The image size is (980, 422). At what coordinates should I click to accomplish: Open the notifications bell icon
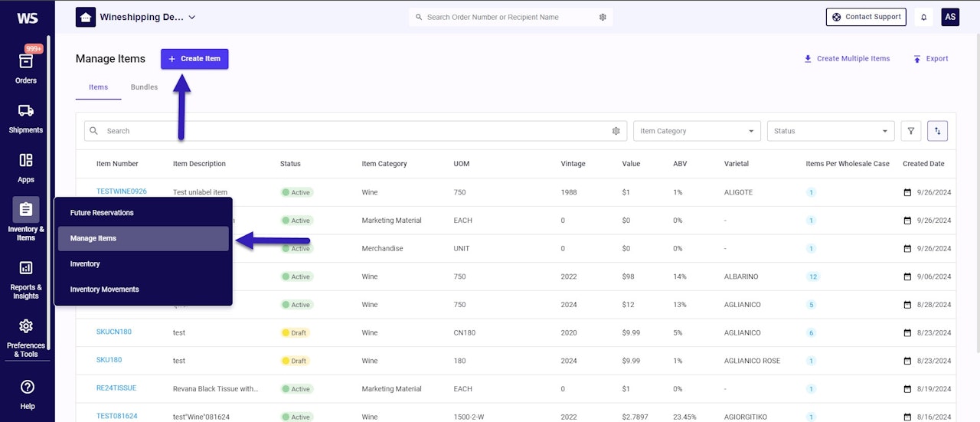[923, 17]
